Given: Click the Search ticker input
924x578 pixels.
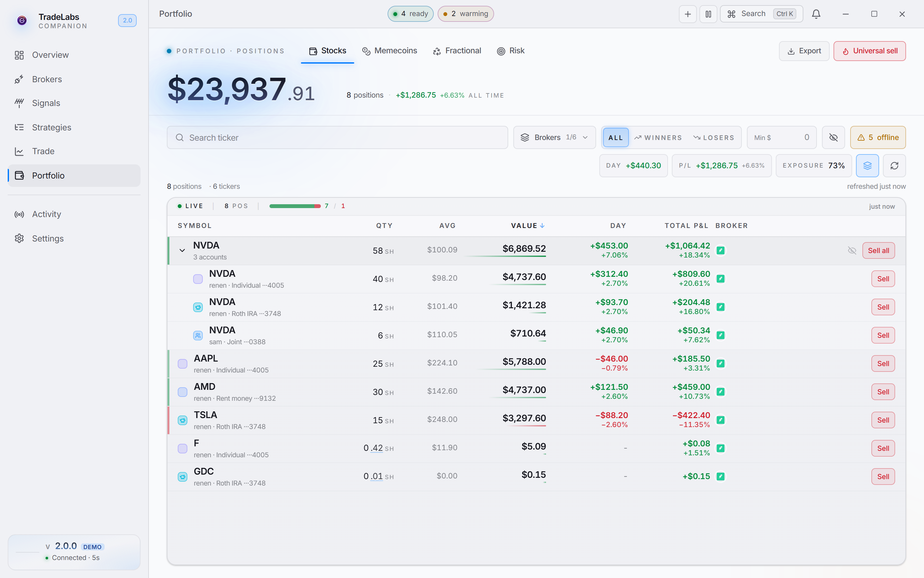Looking at the screenshot, I should click(337, 138).
